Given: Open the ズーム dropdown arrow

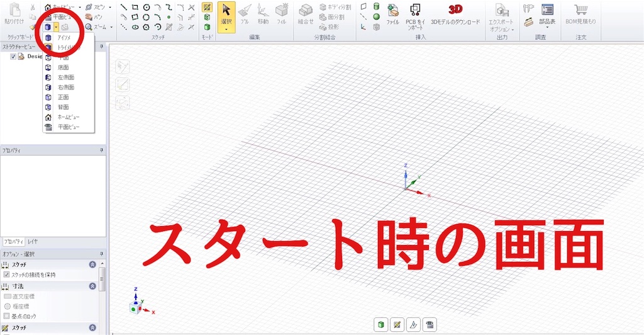Looking at the screenshot, I should (x=111, y=27).
